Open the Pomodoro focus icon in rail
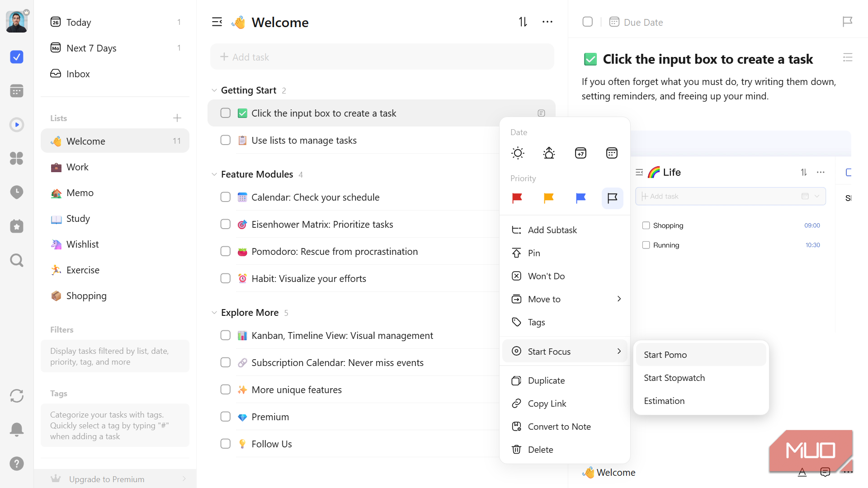Image resolution: width=868 pixels, height=488 pixels. [17, 125]
